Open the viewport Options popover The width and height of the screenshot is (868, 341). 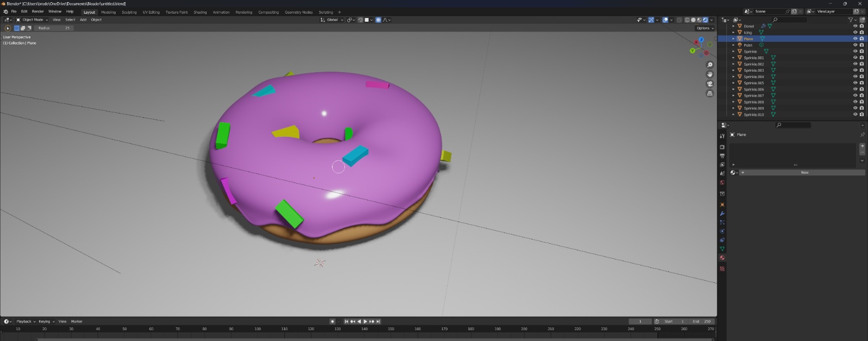coord(705,28)
